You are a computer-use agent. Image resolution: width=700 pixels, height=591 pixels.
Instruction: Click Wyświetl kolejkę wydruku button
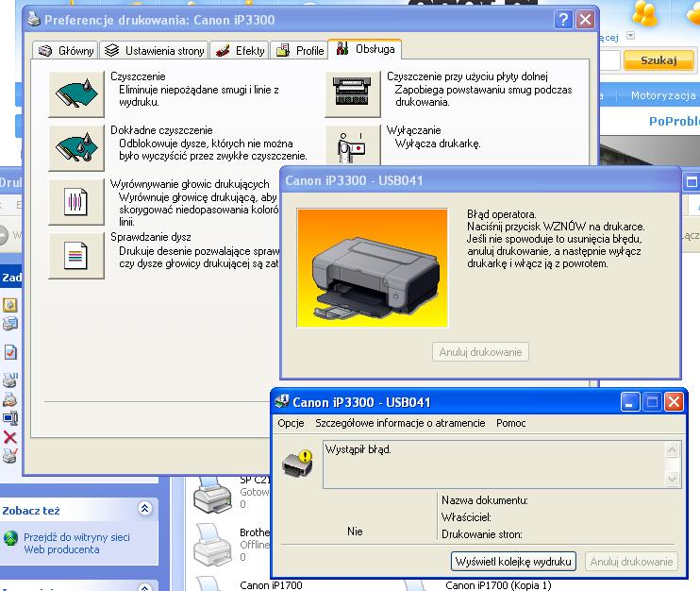(513, 562)
